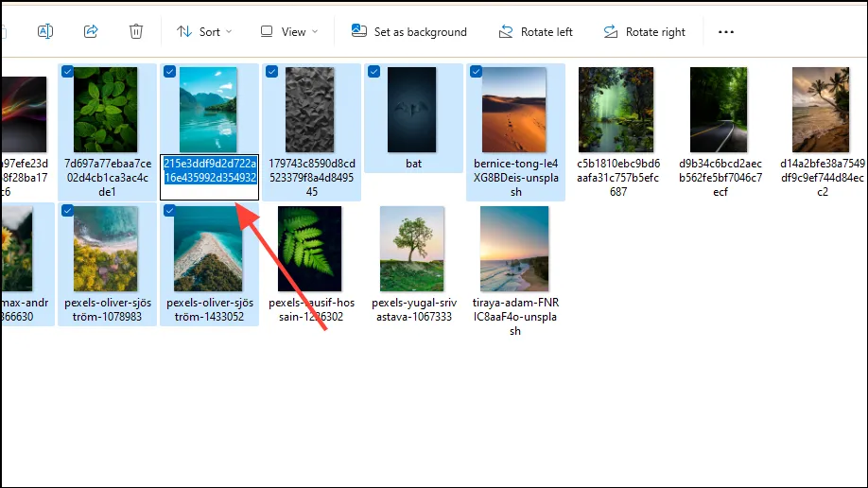
Task: Select the gray textured 179743c8590d8cd thumbnail
Action: [x=309, y=110]
